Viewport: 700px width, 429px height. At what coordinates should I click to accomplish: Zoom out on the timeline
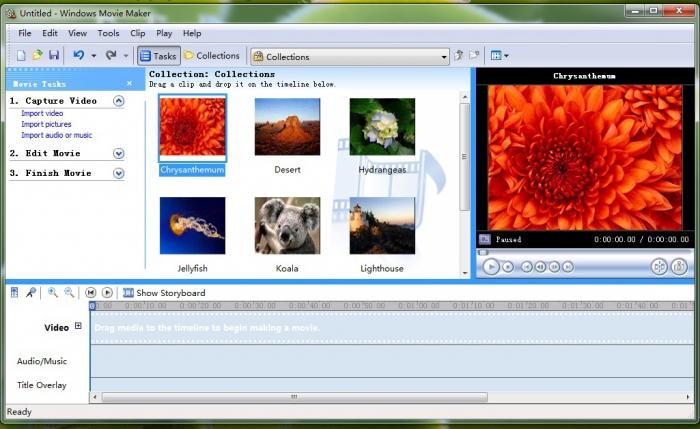[69, 293]
